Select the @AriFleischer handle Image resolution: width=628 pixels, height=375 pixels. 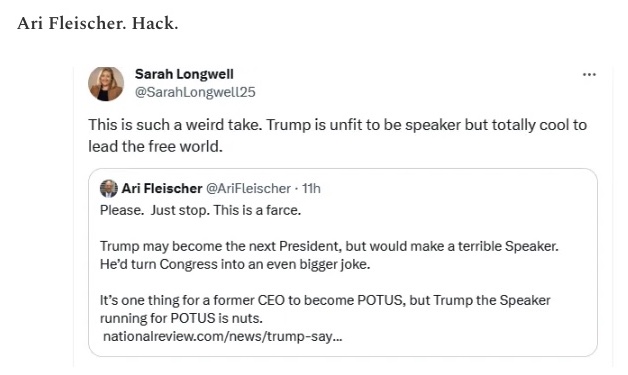pyautogui.click(x=248, y=188)
